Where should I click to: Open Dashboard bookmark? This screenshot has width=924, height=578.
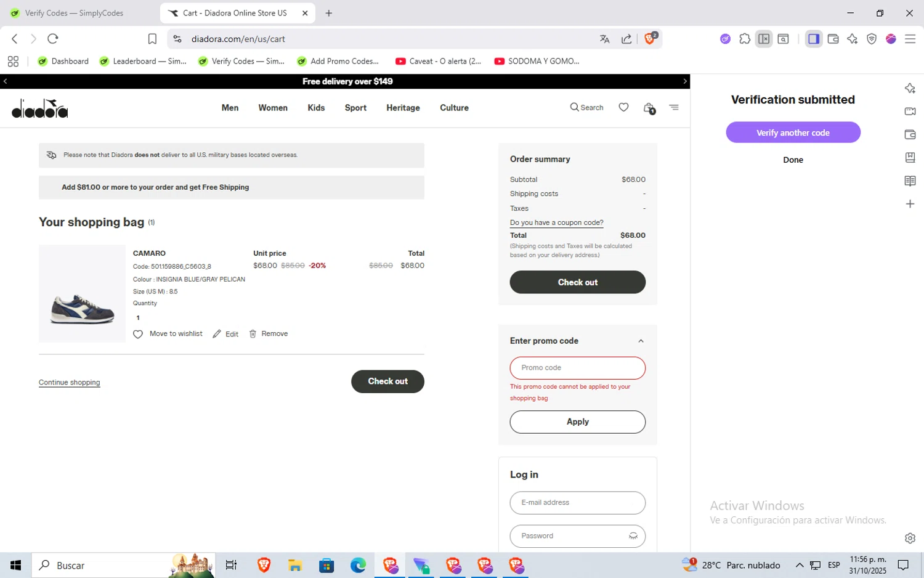(63, 61)
